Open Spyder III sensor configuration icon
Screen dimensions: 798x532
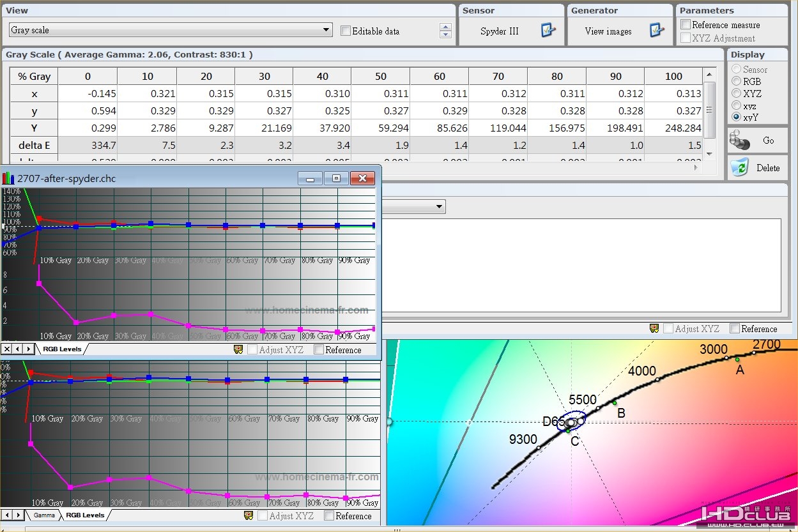tap(548, 30)
